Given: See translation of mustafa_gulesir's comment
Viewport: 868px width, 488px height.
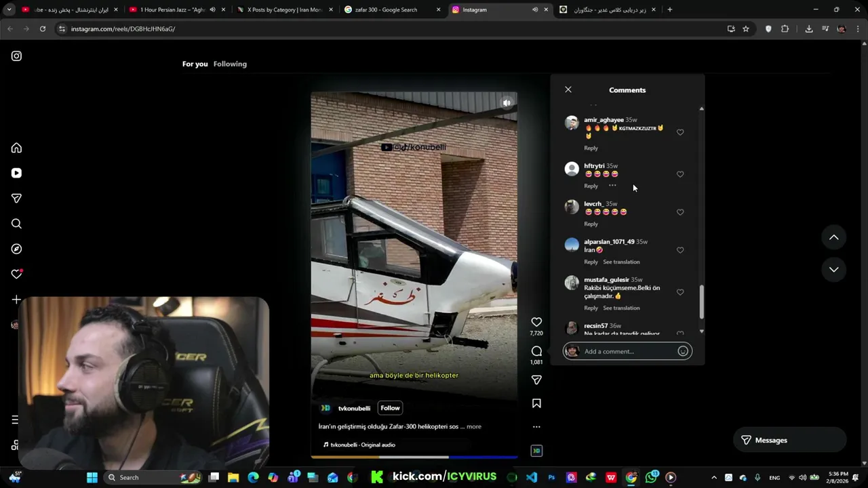Looking at the screenshot, I should [x=621, y=308].
